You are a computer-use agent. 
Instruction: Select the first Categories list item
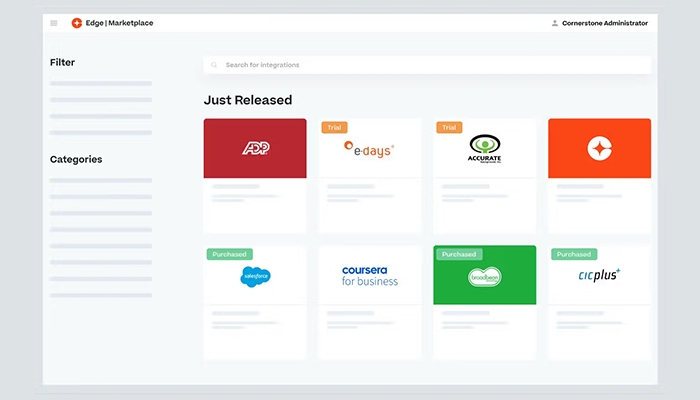coord(101,181)
